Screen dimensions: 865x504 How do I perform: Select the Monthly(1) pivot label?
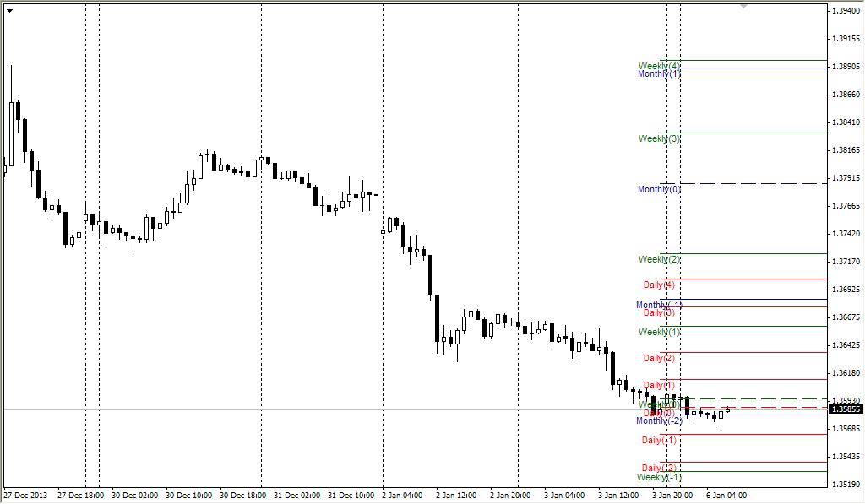click(x=659, y=74)
